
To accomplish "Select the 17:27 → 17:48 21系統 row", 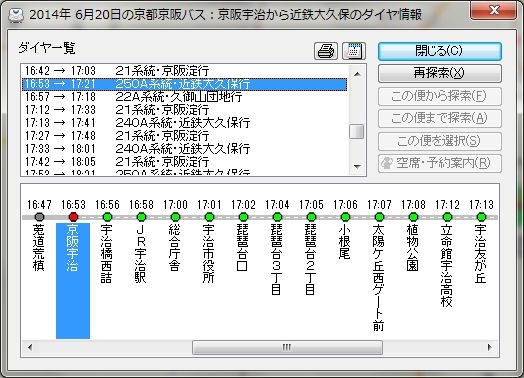I will pyautogui.click(x=184, y=136).
